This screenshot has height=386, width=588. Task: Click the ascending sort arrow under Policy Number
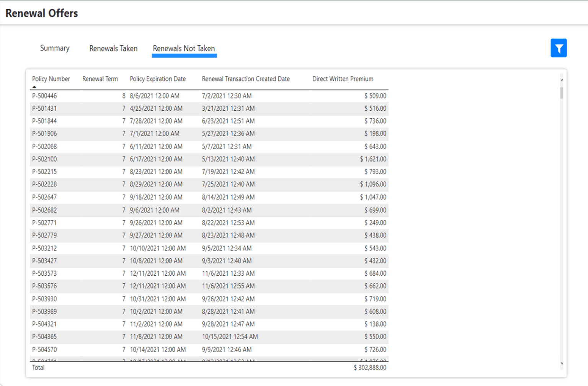point(34,87)
